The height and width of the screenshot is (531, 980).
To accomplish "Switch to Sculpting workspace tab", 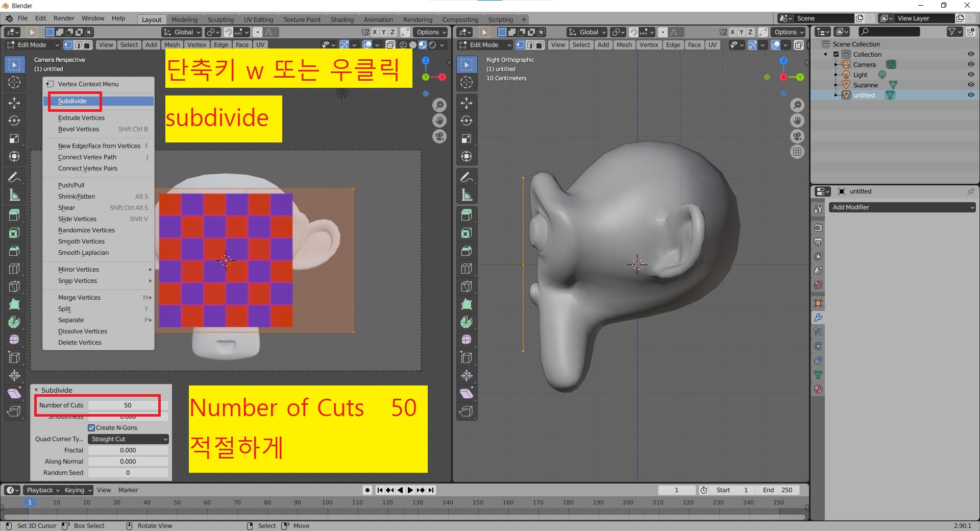I will tap(220, 19).
